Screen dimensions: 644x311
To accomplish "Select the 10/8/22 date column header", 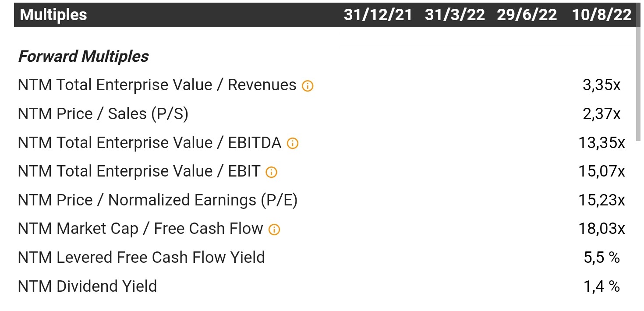I will pos(602,15).
